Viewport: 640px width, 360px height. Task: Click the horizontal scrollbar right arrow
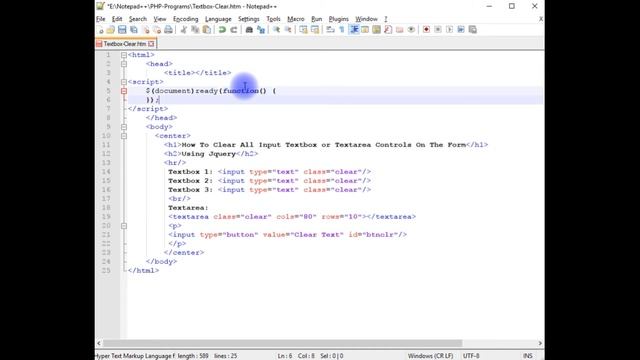tap(540, 343)
